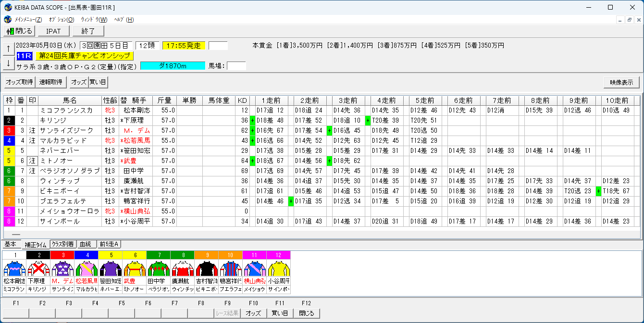Click the 印 mark cell for サンライズジーク
This screenshot has width=644, height=323.
point(32,130)
